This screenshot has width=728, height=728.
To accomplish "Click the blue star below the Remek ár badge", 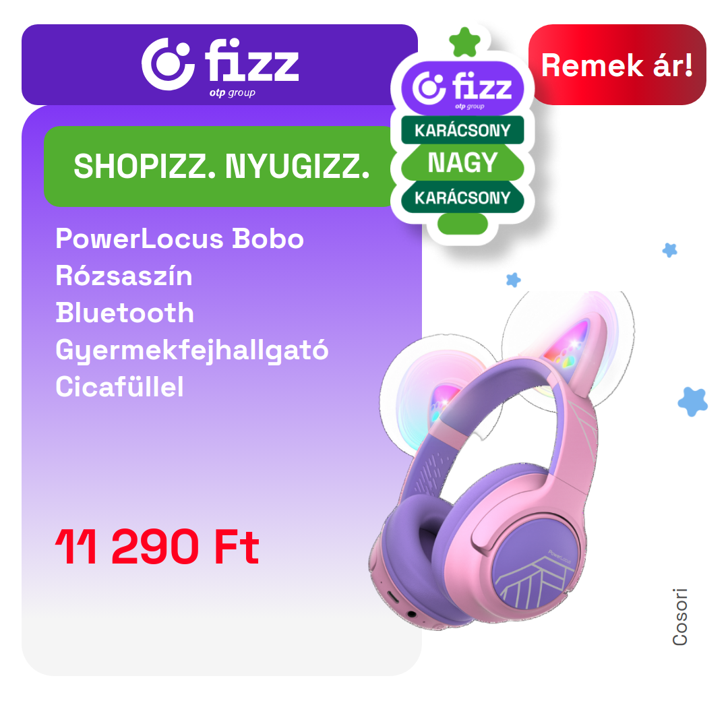I will tap(669, 250).
